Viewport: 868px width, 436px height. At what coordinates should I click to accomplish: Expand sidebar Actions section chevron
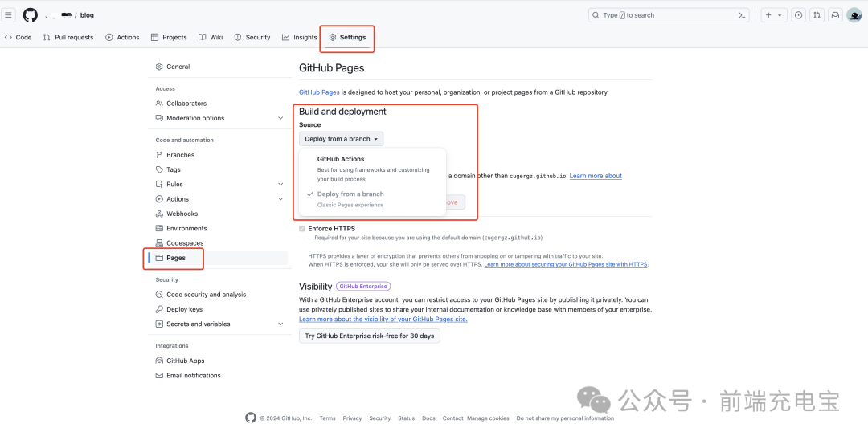[x=280, y=199]
